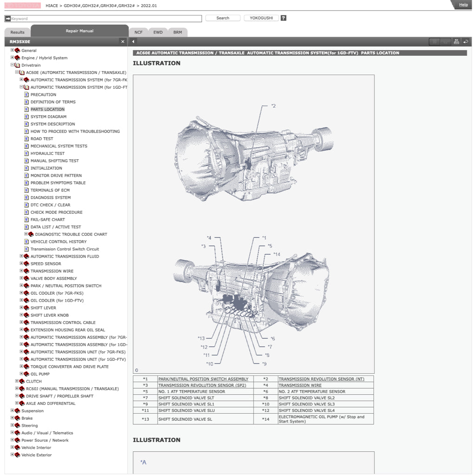Image resolution: width=476 pixels, height=476 pixels.
Task: Click the print icon in the toolbar
Action: [457, 41]
